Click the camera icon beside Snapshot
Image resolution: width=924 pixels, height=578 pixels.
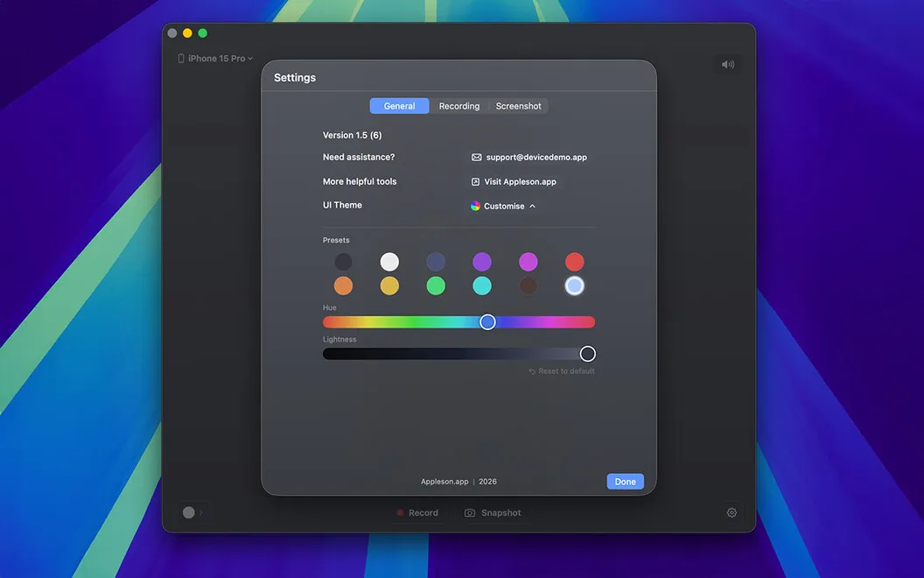click(470, 513)
